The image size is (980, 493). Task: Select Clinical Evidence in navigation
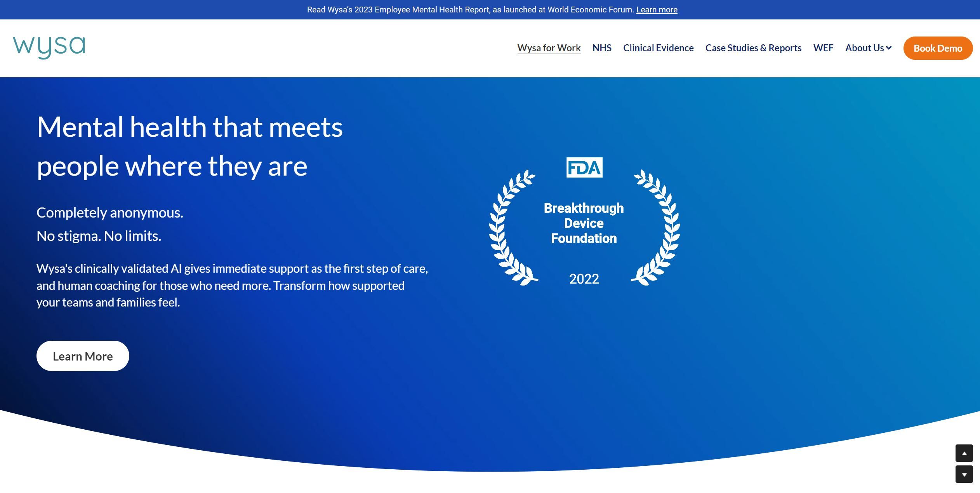tap(658, 48)
